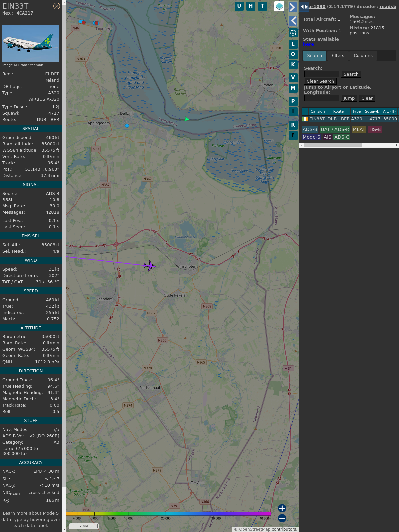Expand the sidebar with the right arrow
The width and height of the screenshot is (399, 532).
(x=293, y=7)
